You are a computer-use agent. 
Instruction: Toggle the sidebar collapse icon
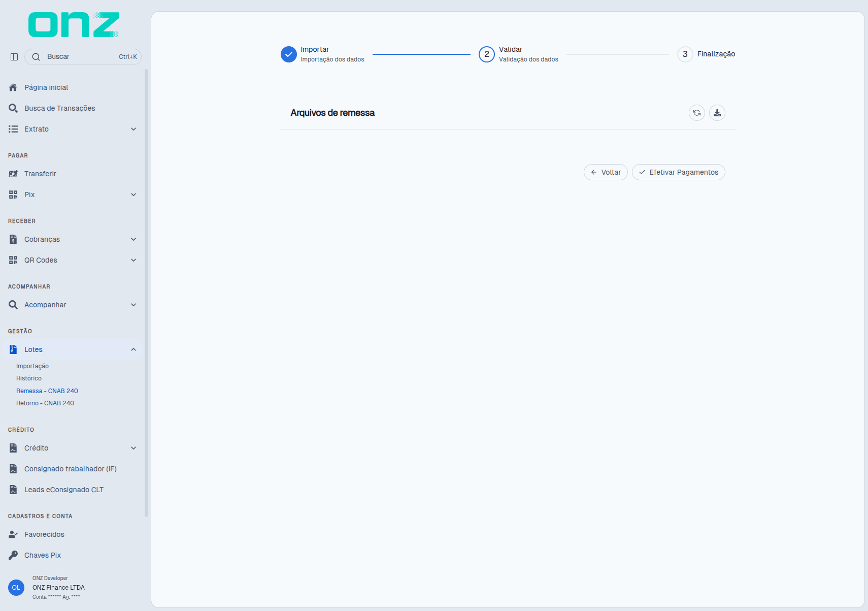[14, 57]
